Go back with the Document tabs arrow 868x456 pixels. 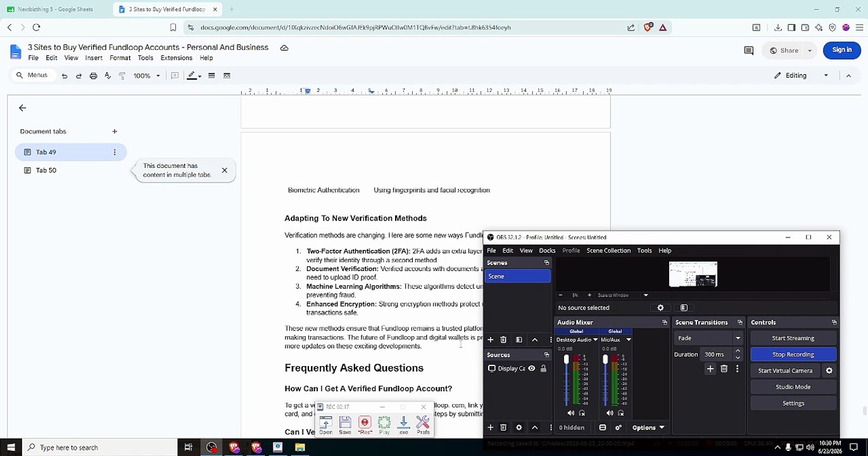pos(22,108)
